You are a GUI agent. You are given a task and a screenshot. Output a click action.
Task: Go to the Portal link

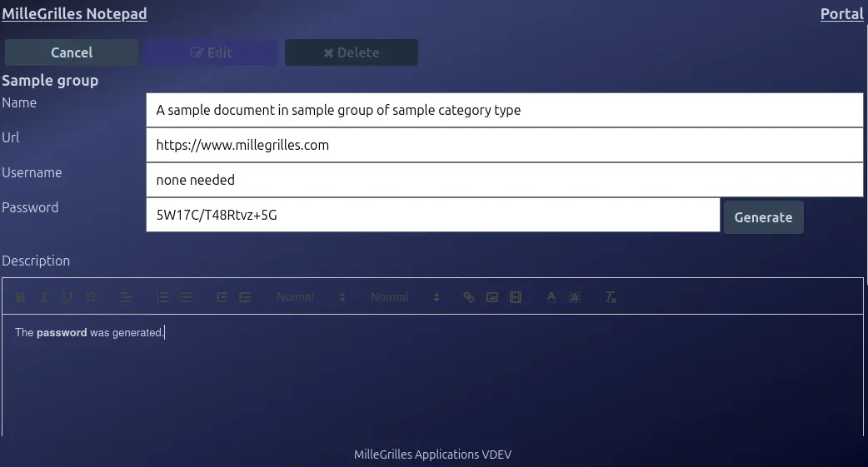click(x=841, y=13)
